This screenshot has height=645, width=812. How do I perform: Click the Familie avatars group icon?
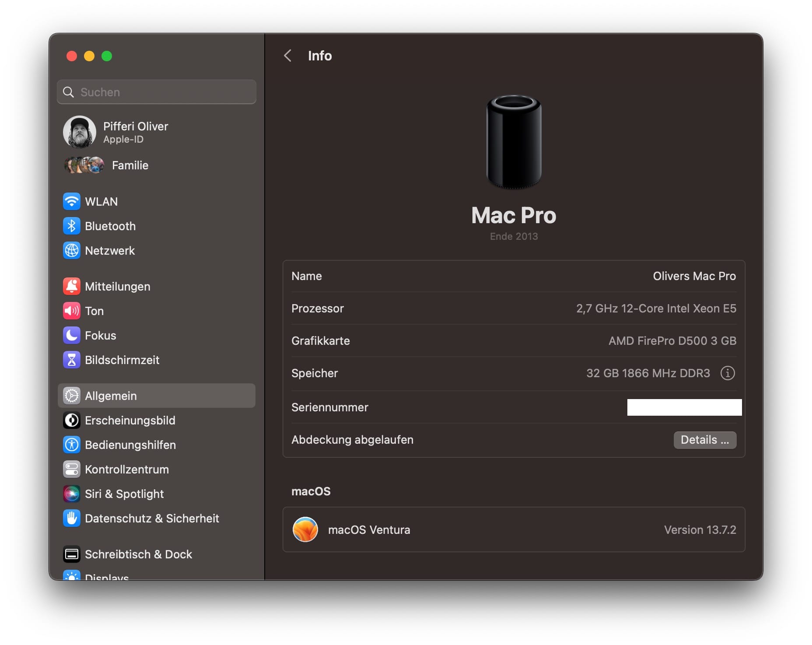(84, 165)
